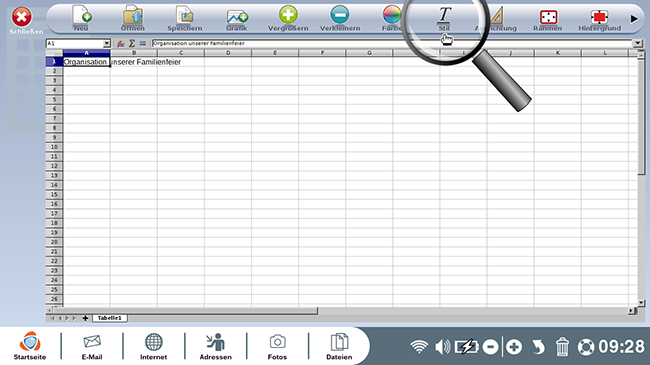Click the Neu new document icon
The width and height of the screenshot is (650, 365).
[x=81, y=17]
